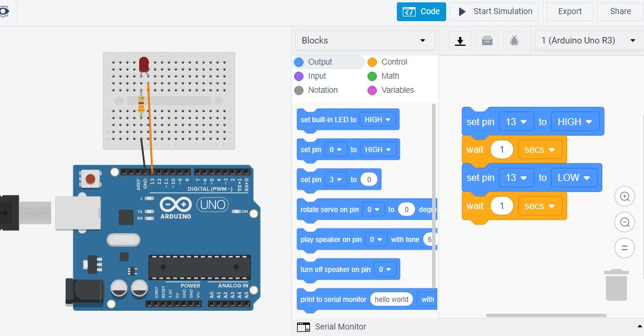Toggle the Code panel button

tap(422, 11)
